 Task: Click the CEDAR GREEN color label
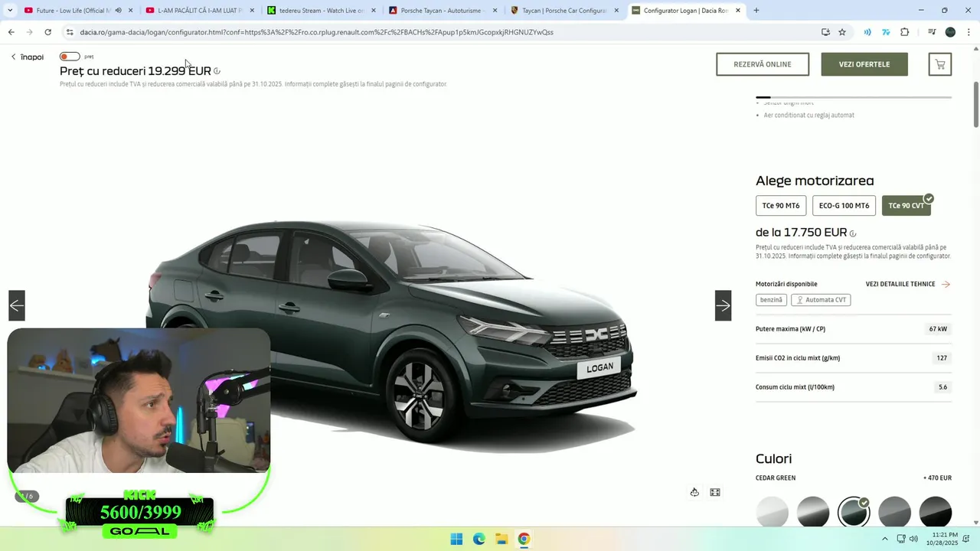(776, 478)
